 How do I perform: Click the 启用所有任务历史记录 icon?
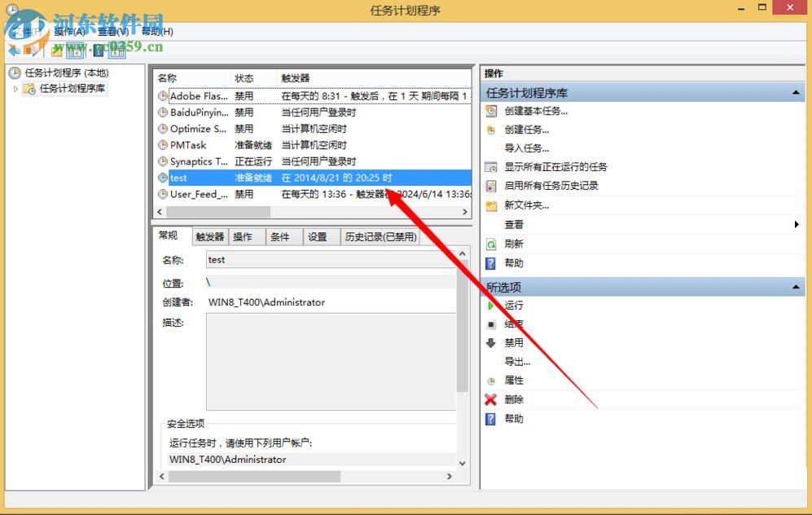point(491,185)
